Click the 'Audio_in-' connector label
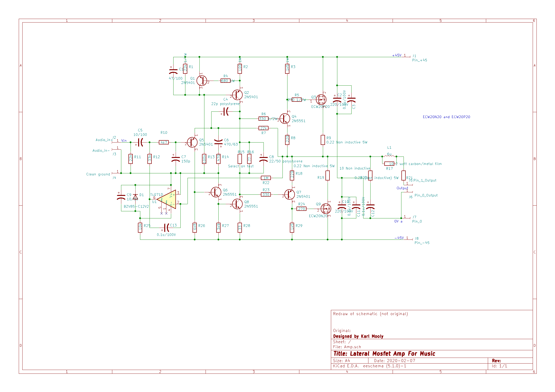Screen dimensions: 555x392 (x=101, y=151)
